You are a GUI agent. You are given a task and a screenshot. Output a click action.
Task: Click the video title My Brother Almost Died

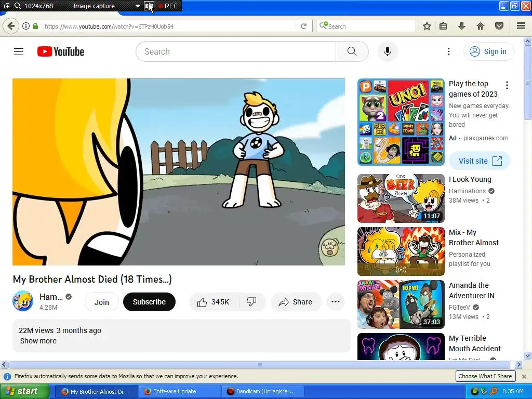pyautogui.click(x=92, y=279)
